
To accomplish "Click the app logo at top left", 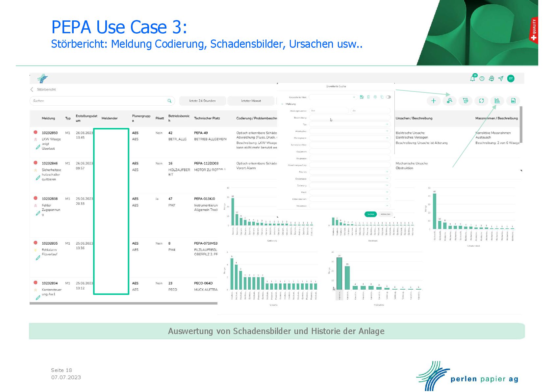I will (43, 78).
